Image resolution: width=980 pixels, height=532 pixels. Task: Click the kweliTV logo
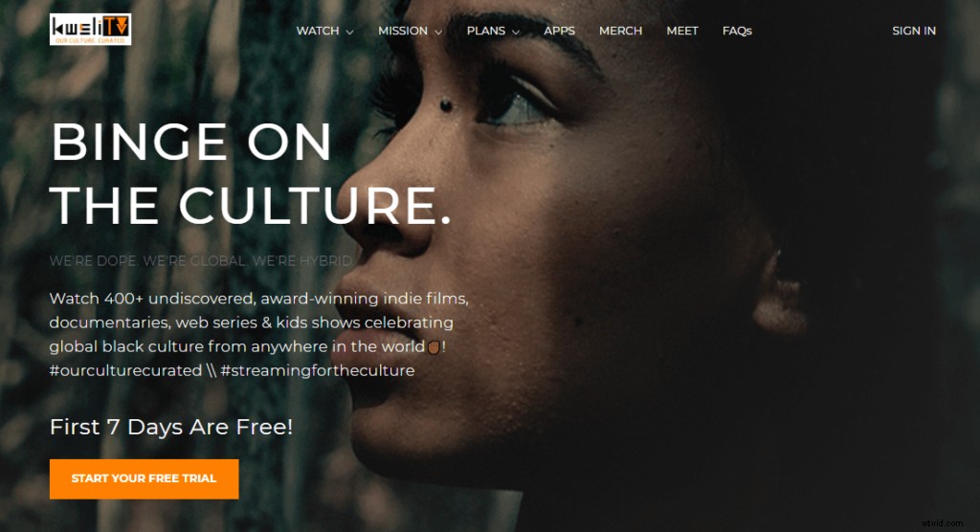click(91, 29)
